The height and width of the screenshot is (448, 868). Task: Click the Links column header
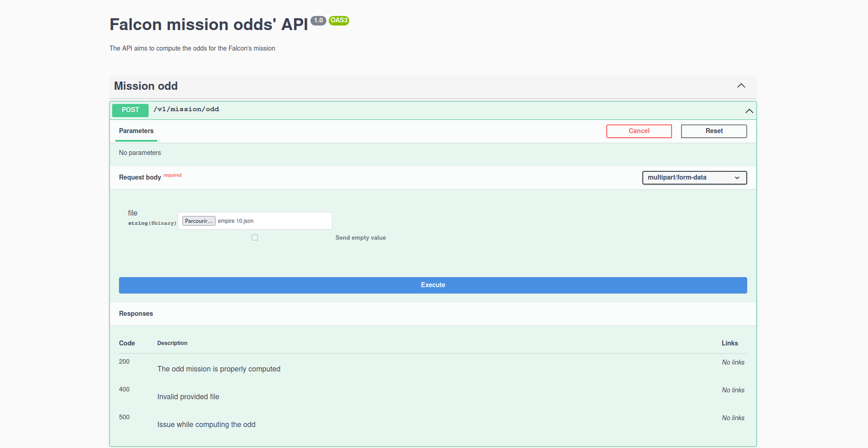coord(729,343)
